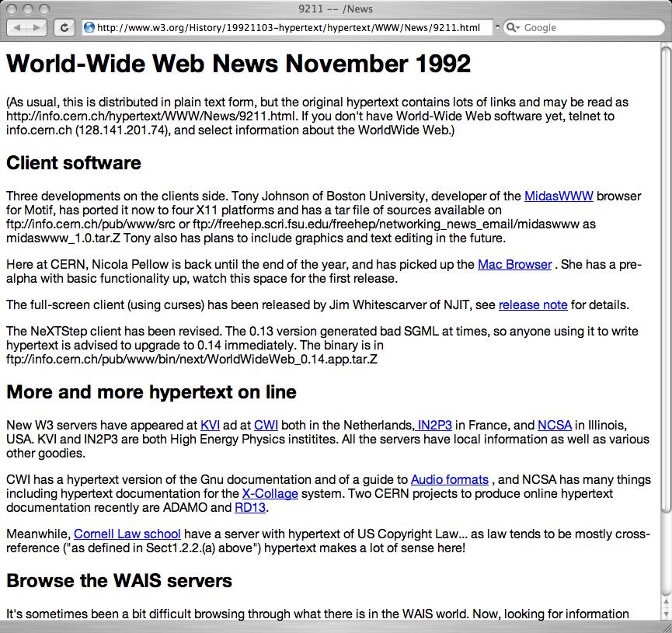
Task: Open the Google search magnifier dropdown
Action: 513,28
